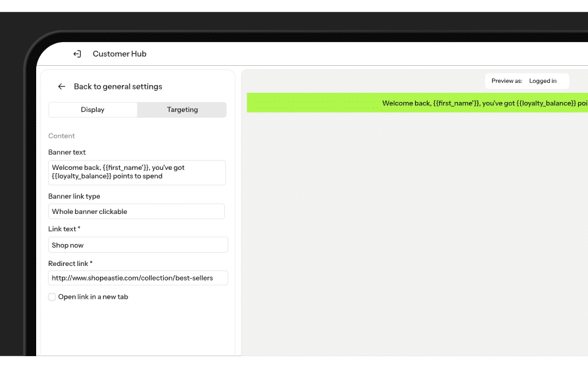588x368 pixels.
Task: Open the Preview as Logged in selector
Action: (x=543, y=81)
